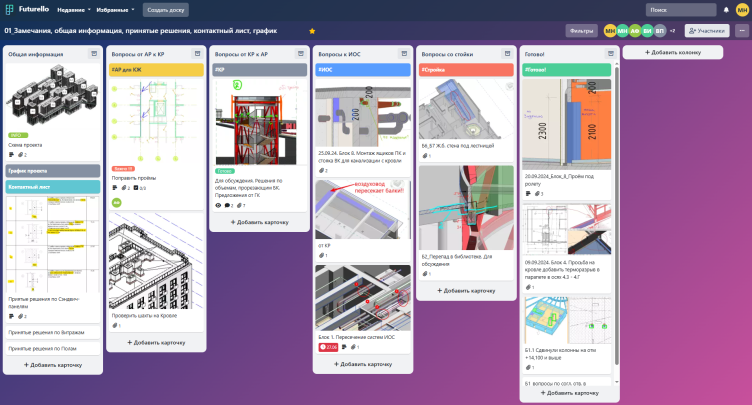Open menu icon of 'Вопросы от АР к КР' column
752x405 pixels.
198,54
